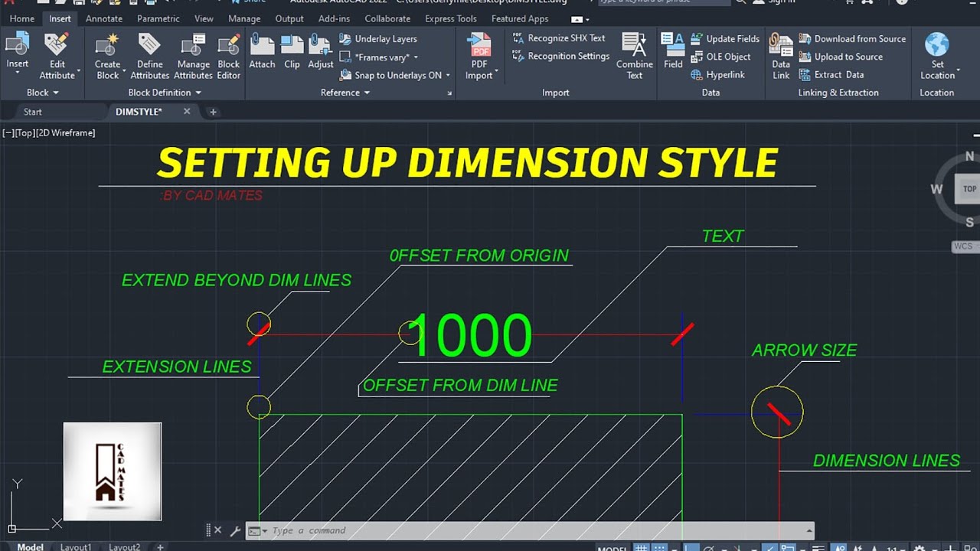Open Underlay Layers

coord(378,38)
